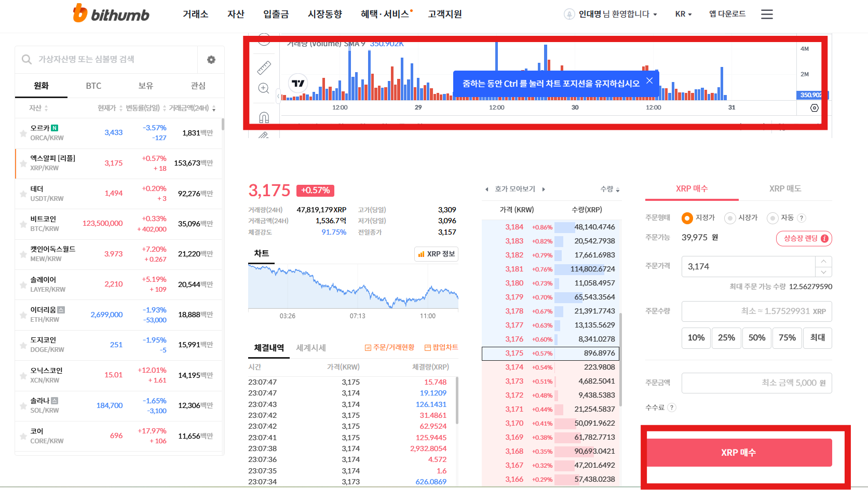Click previous arrow beside 호가 모아보기

[486, 189]
